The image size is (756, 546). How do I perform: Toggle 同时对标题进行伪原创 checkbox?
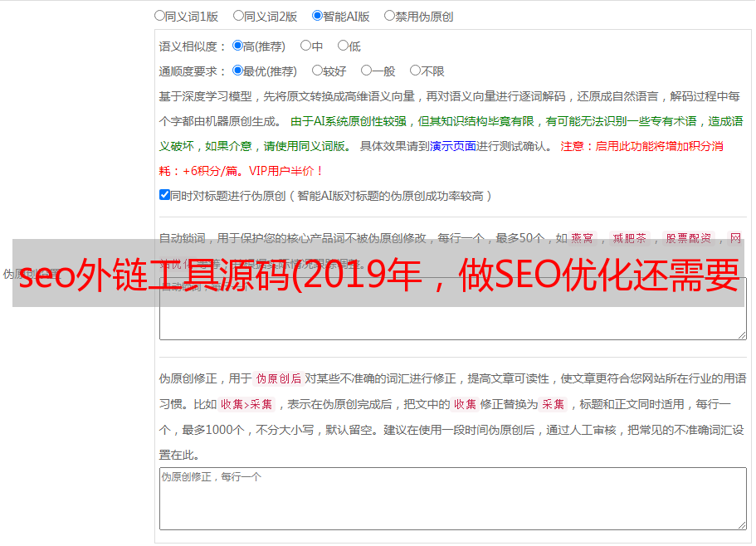click(x=164, y=195)
